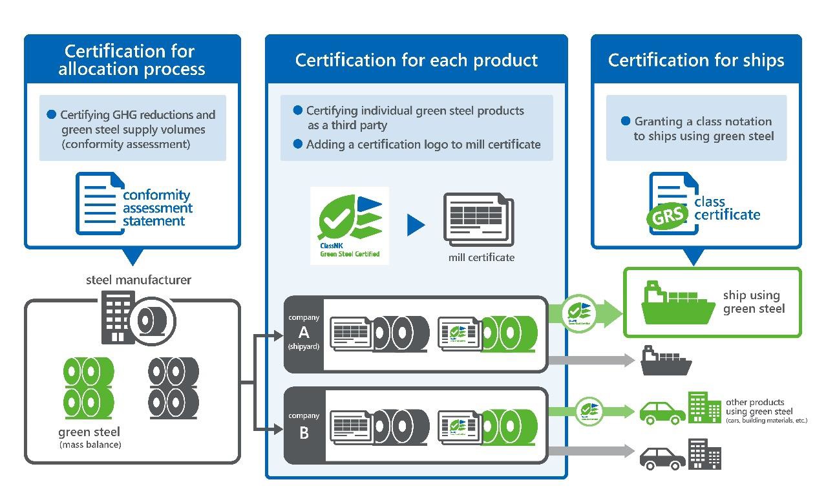Click the class certificate text
Image resolution: width=826 pixels, height=504 pixels.
click(727, 208)
